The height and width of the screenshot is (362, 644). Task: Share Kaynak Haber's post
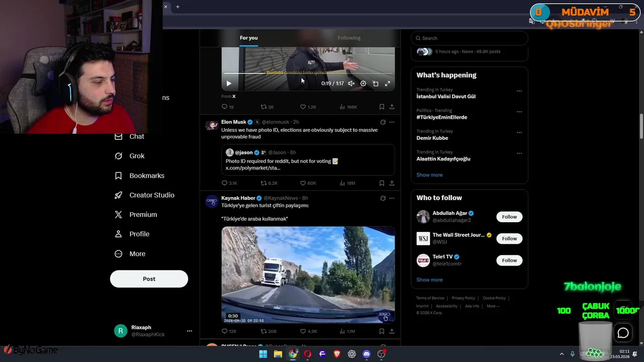392,331
